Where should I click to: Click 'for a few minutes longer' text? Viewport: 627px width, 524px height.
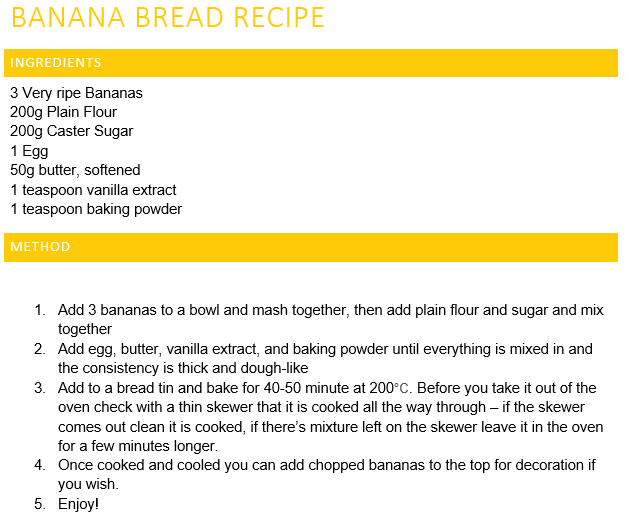138,446
